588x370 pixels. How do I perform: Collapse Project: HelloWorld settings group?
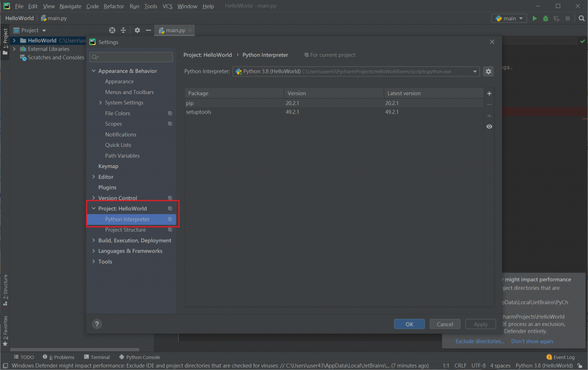click(x=94, y=209)
